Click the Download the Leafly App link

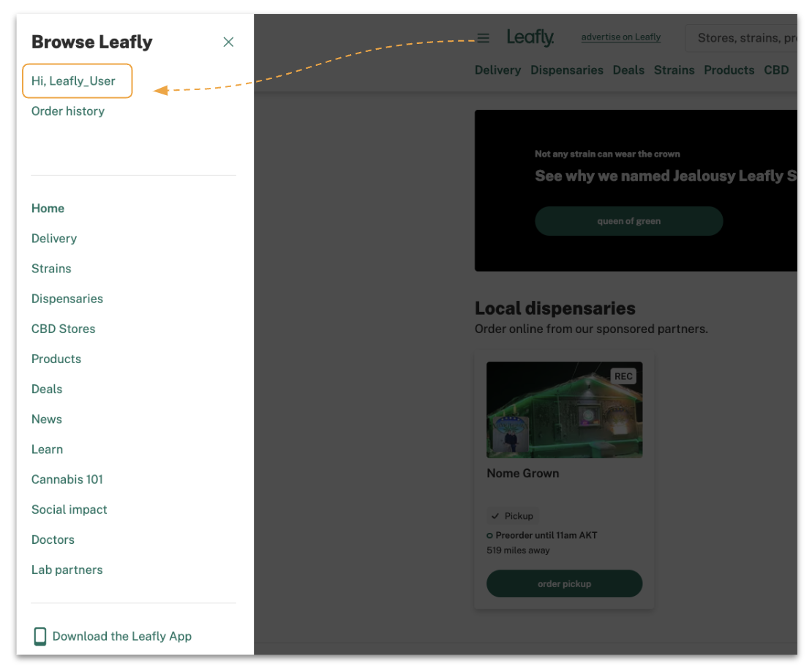coord(122,636)
